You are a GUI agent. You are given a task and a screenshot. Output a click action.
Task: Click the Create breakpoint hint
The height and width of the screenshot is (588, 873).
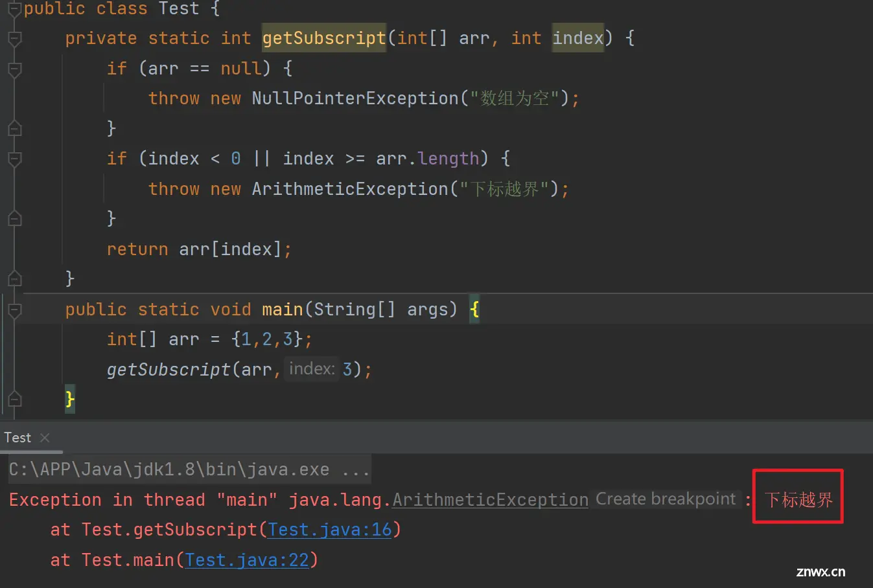click(x=666, y=499)
